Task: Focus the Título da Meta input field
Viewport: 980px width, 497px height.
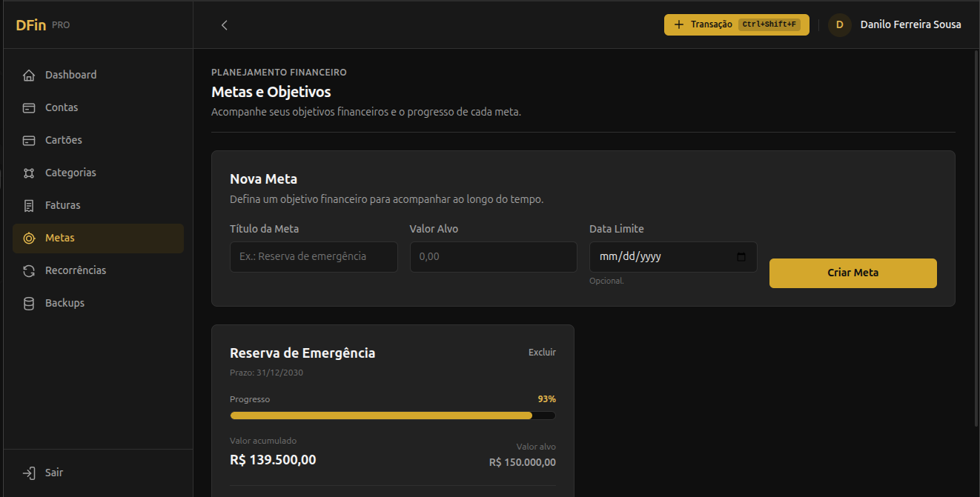Action: 314,256
